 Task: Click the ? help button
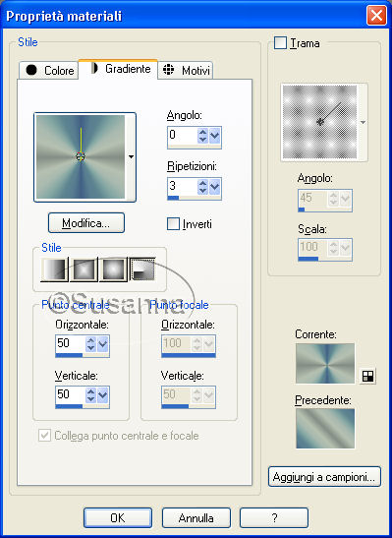coord(274,517)
